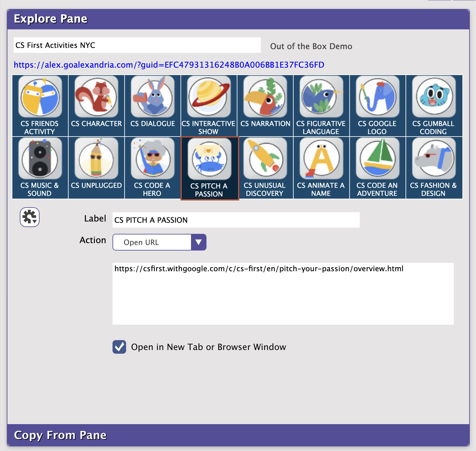476x451 pixels.
Task: Uncheck Open in New Tab or Browser Window
Action: coord(119,347)
